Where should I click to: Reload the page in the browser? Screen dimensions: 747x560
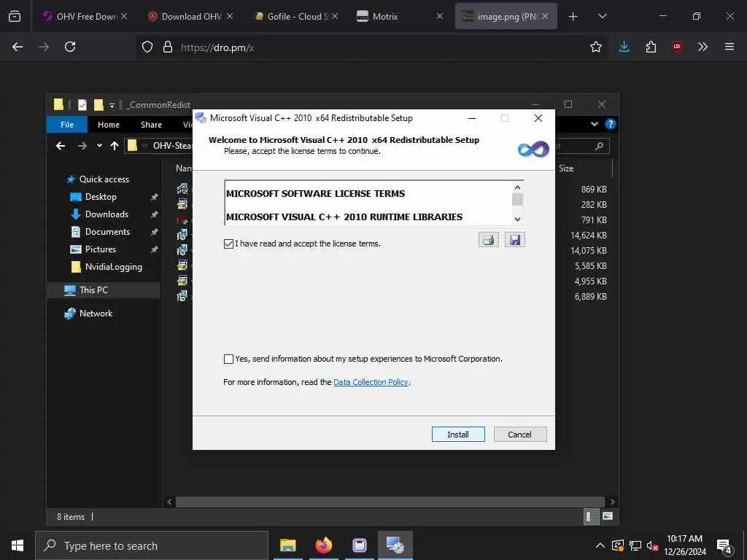pyautogui.click(x=70, y=47)
